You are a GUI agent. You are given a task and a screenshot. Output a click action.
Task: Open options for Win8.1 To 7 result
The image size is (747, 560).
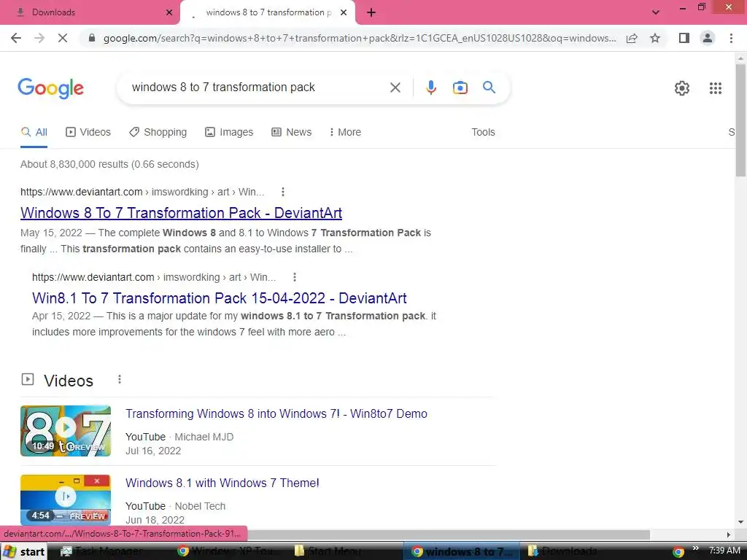[295, 277]
